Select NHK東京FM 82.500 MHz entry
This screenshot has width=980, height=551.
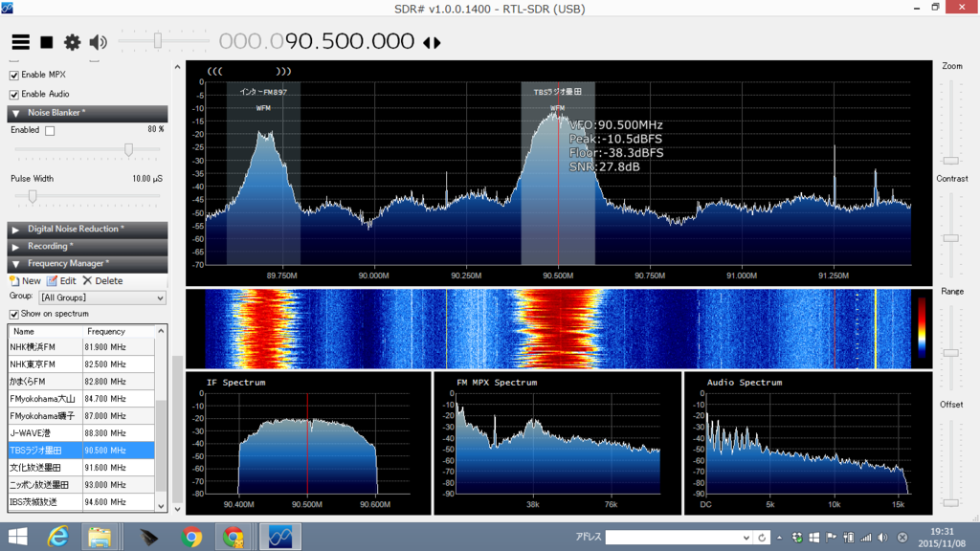[81, 364]
